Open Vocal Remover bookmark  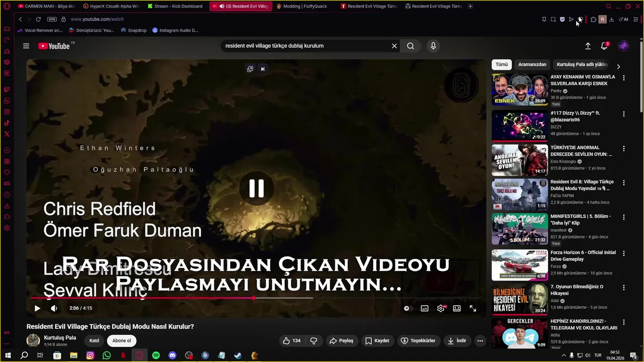40,30
